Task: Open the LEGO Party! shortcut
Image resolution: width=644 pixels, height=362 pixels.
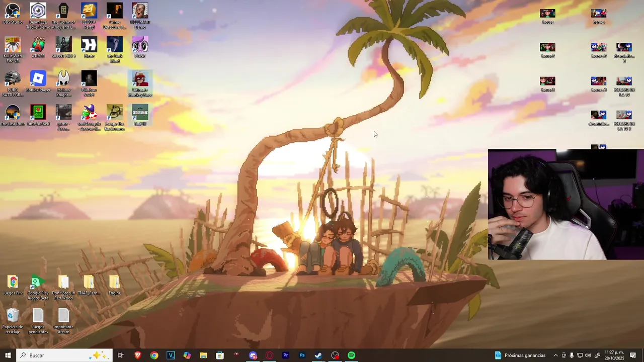Action: 89,16
